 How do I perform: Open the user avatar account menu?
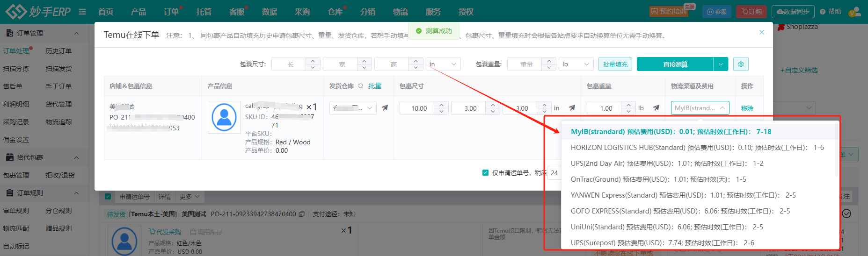[855, 12]
